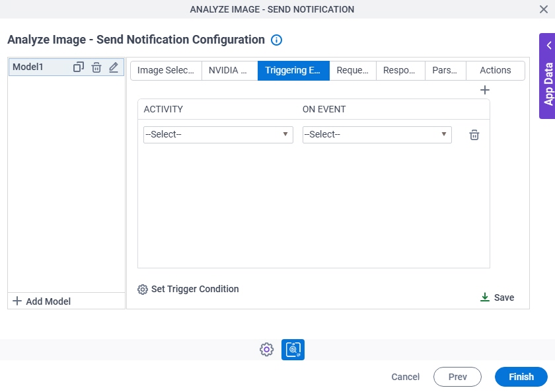
Task: Switch to the Actions tab
Action: (495, 71)
